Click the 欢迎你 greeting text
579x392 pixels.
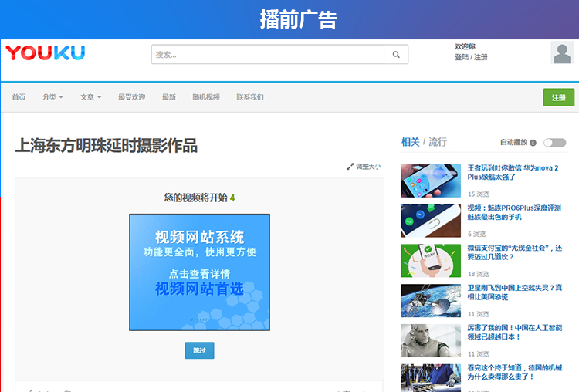click(x=465, y=46)
